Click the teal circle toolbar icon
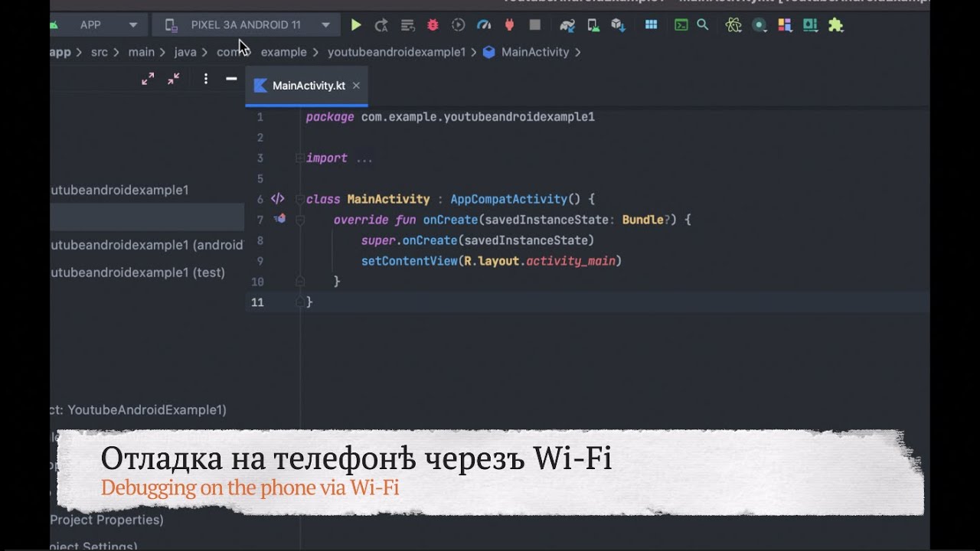 (x=759, y=25)
